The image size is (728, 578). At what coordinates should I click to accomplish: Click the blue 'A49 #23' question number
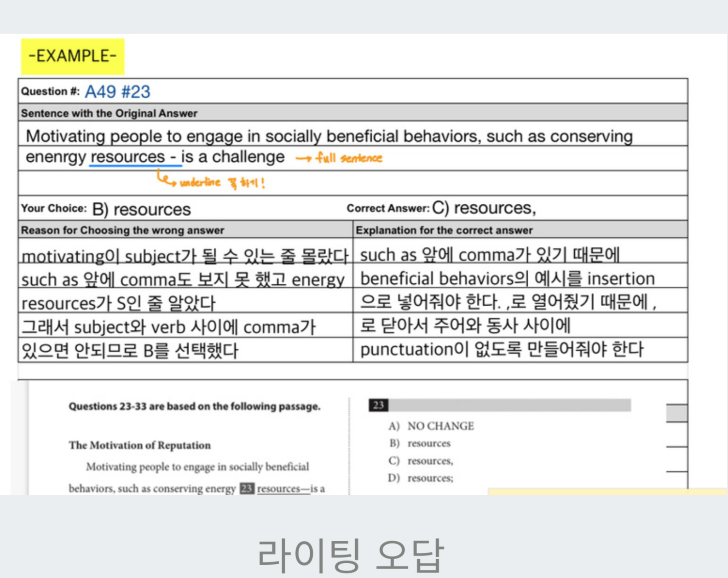coord(117,92)
